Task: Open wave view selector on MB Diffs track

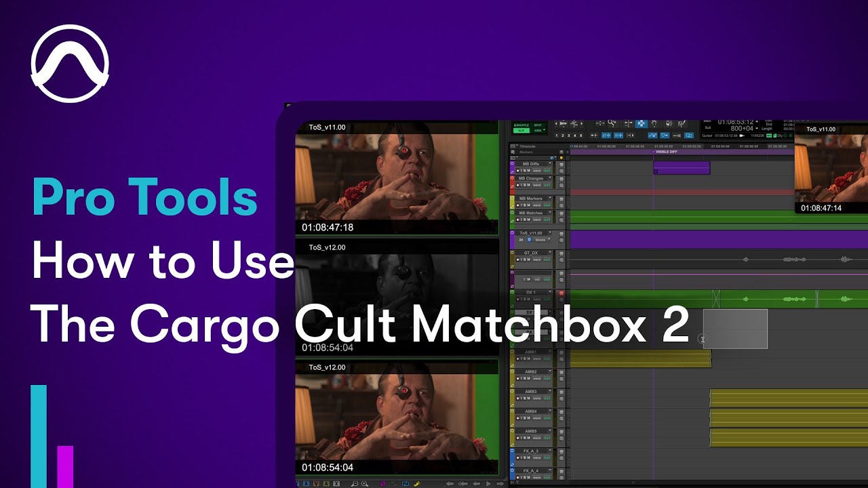Action: tap(537, 170)
